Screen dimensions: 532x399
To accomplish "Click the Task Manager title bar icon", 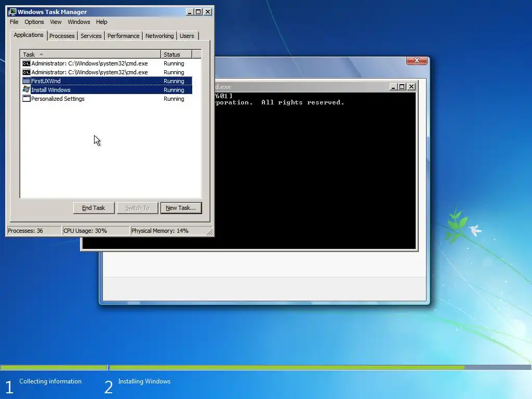I will 12,12.
